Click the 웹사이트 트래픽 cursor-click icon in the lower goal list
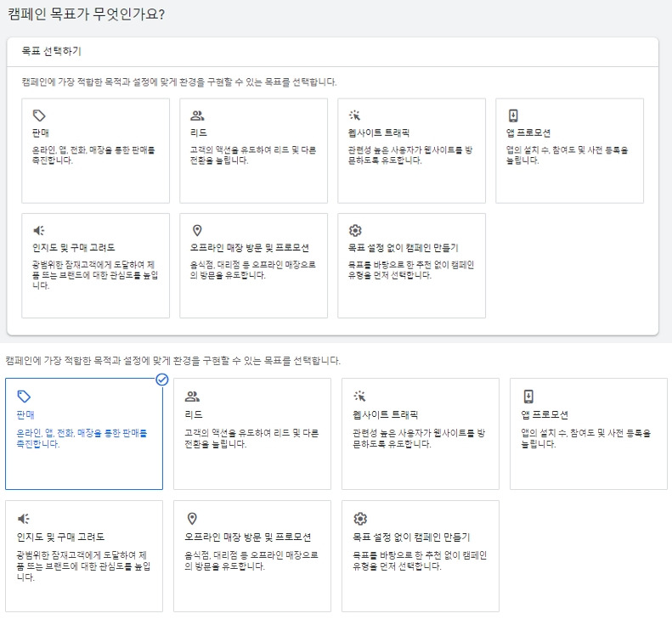This screenshot has width=672, height=619. tap(359, 397)
